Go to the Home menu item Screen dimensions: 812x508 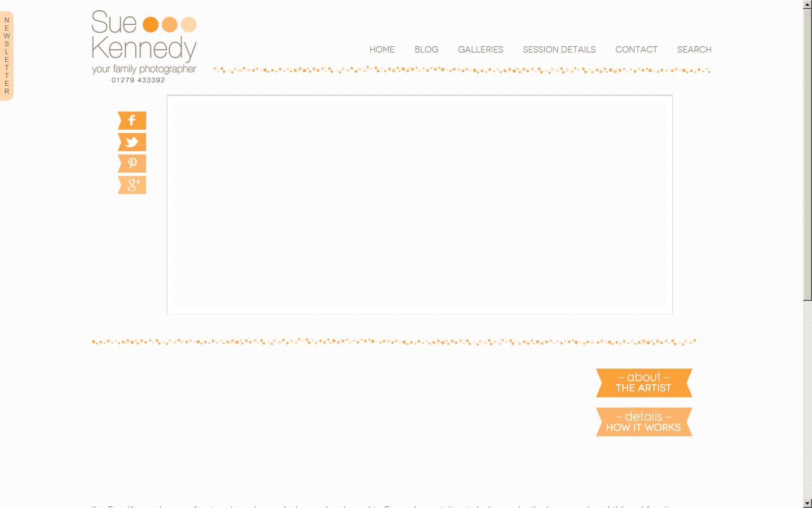[x=382, y=50]
